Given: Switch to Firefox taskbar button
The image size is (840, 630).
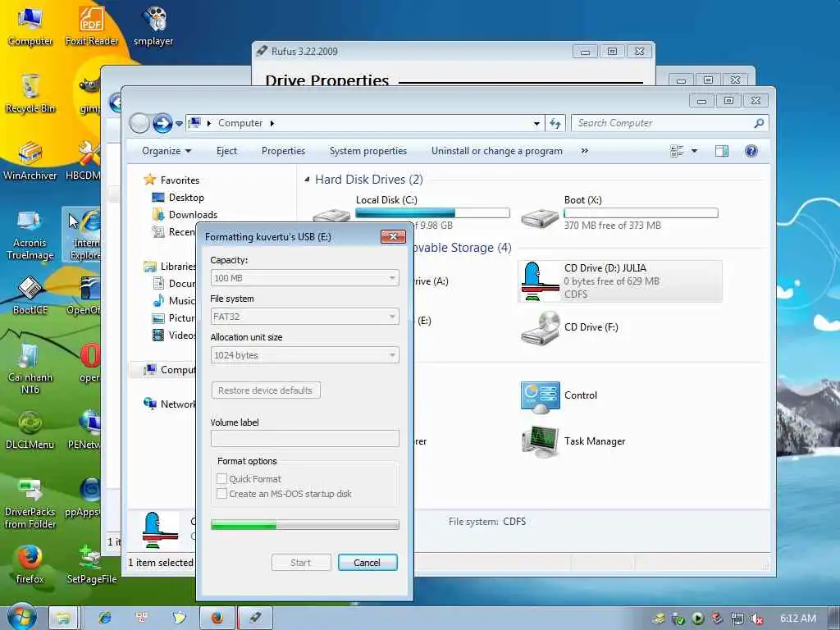Looking at the screenshot, I should click(217, 618).
